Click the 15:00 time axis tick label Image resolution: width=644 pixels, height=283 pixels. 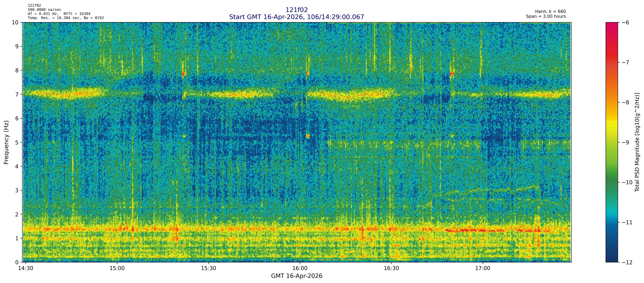(117, 269)
